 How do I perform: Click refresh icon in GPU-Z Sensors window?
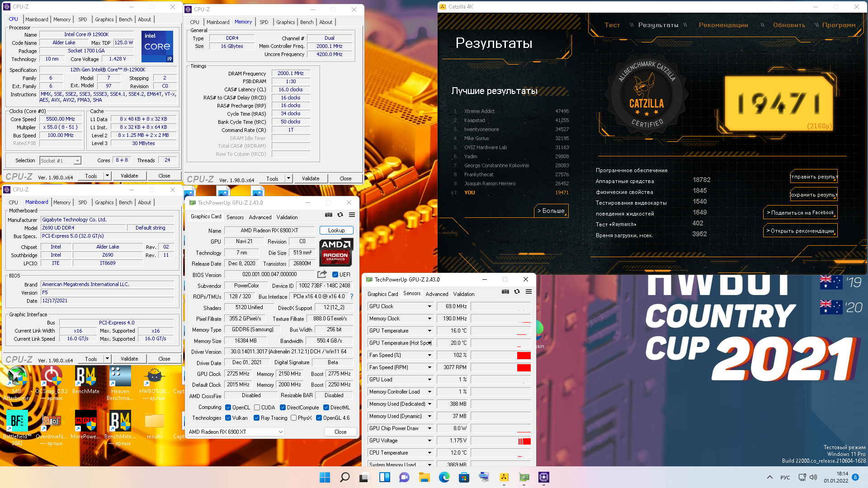(517, 292)
